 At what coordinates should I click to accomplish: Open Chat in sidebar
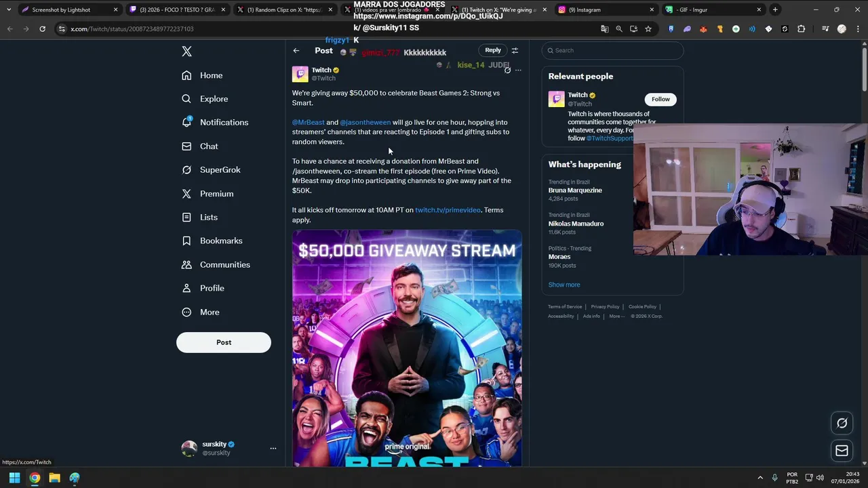pos(200,146)
